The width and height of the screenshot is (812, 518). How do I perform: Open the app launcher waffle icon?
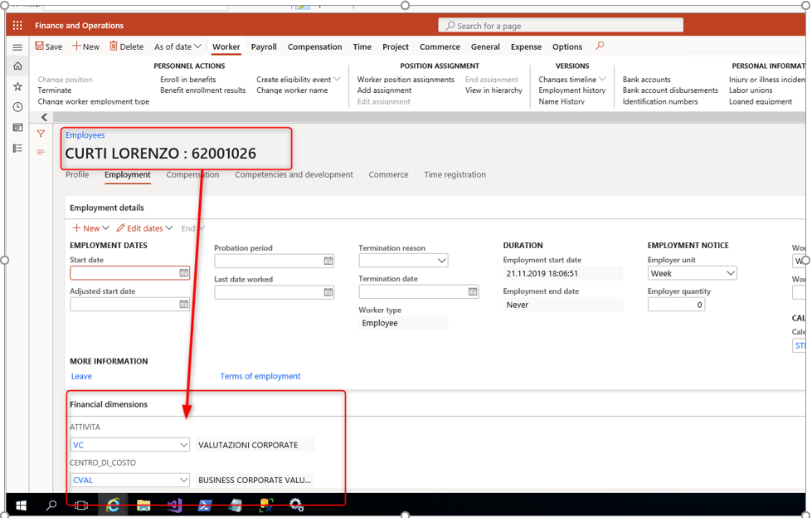point(17,26)
